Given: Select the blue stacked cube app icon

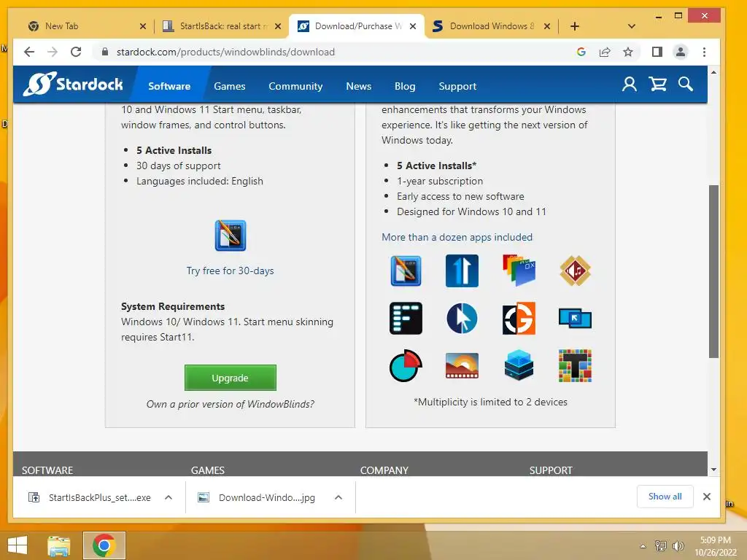Looking at the screenshot, I should point(519,366).
